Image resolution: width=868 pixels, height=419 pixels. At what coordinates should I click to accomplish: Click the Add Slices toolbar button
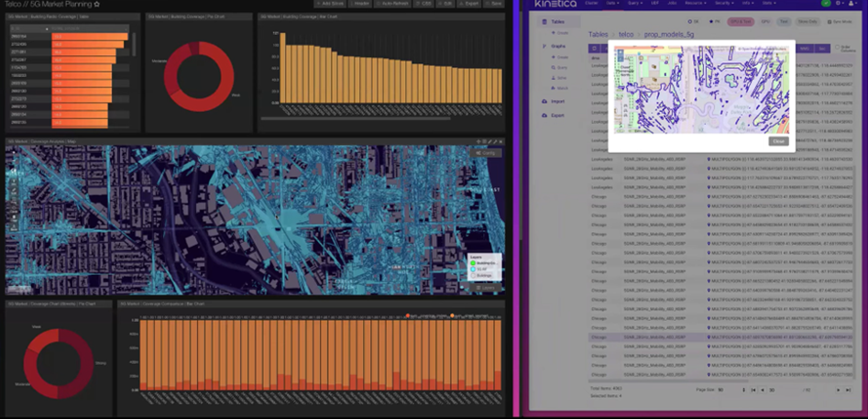tap(330, 4)
